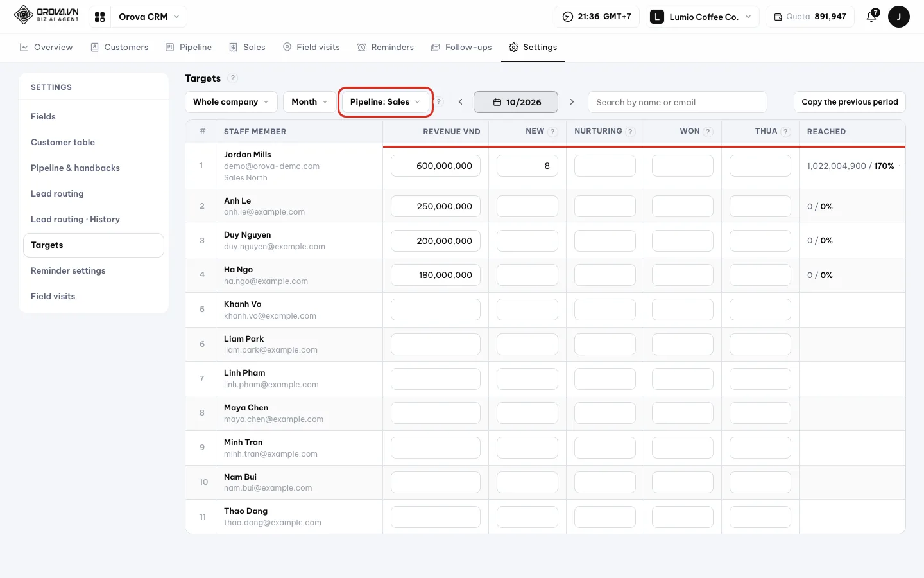924x578 pixels.
Task: Click the user avatar J
Action: [x=898, y=17]
